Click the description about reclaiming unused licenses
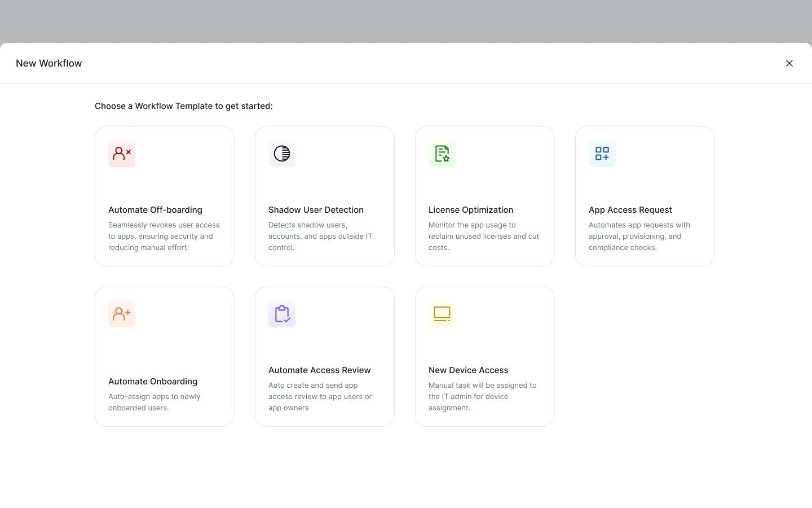The height and width of the screenshot is (508, 812). click(484, 236)
